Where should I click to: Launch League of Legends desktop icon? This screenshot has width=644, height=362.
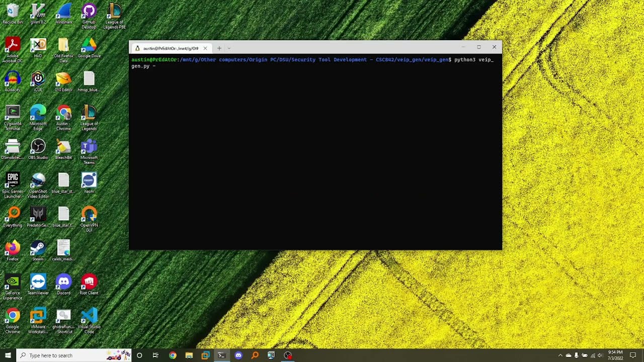click(89, 118)
